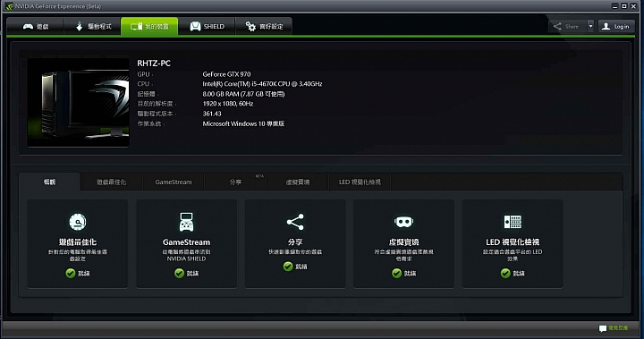Select the 我的裝置 (My Rig) tab

point(149,26)
